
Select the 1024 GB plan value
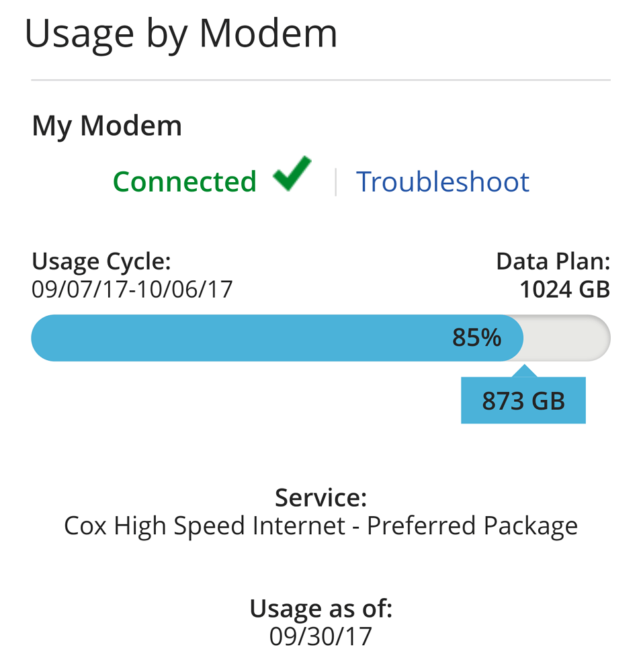click(x=564, y=289)
